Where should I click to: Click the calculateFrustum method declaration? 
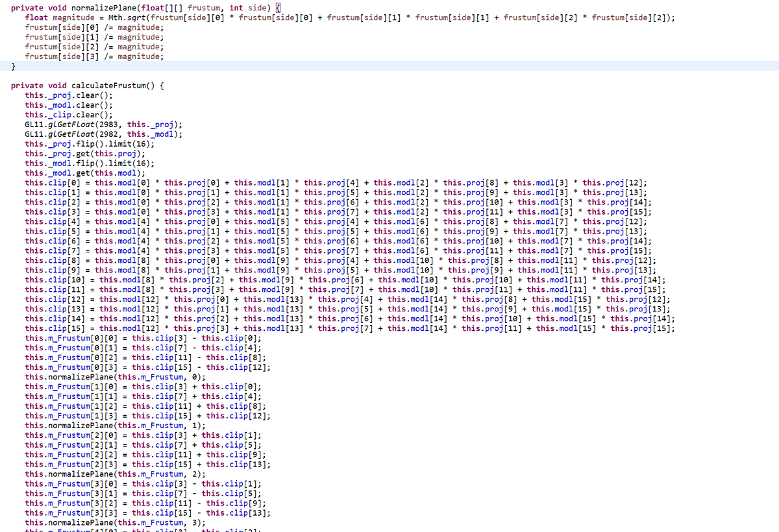[x=88, y=86]
